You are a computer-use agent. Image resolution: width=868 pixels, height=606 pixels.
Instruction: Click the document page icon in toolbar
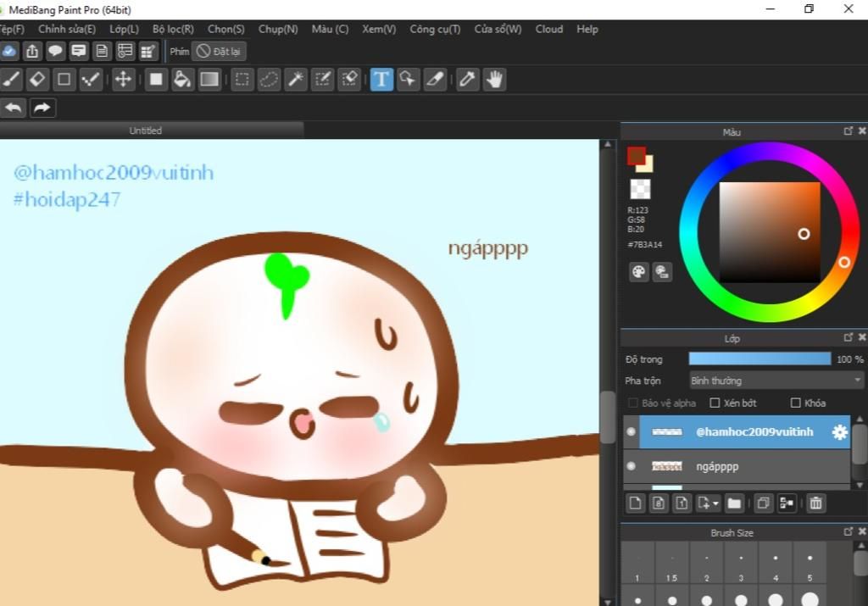[102, 52]
